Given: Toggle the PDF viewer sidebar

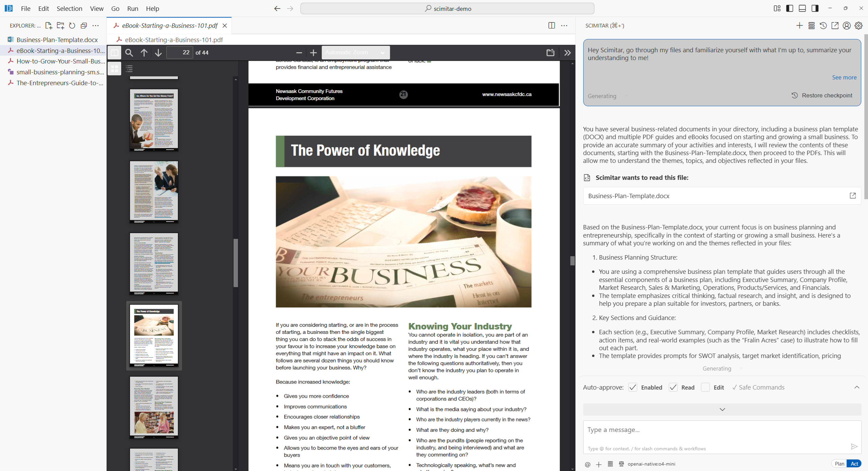Looking at the screenshot, I should coord(114,53).
